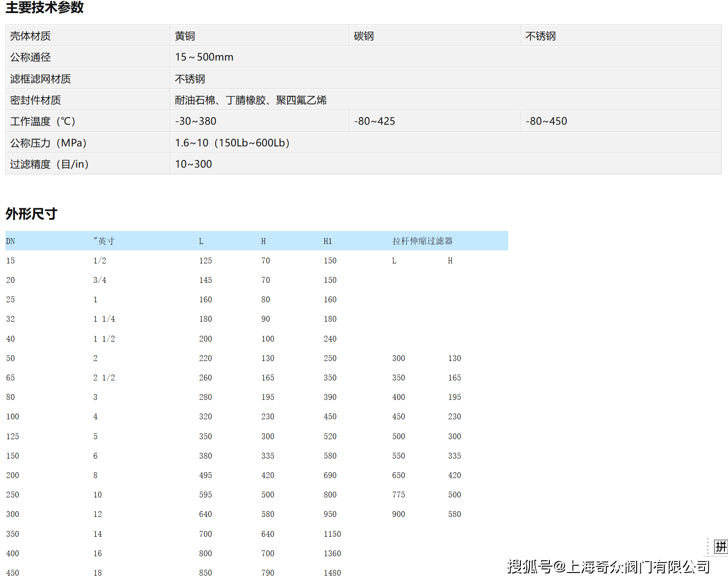Click the 公称通径 row label
The image size is (728, 582).
pyautogui.click(x=30, y=57)
